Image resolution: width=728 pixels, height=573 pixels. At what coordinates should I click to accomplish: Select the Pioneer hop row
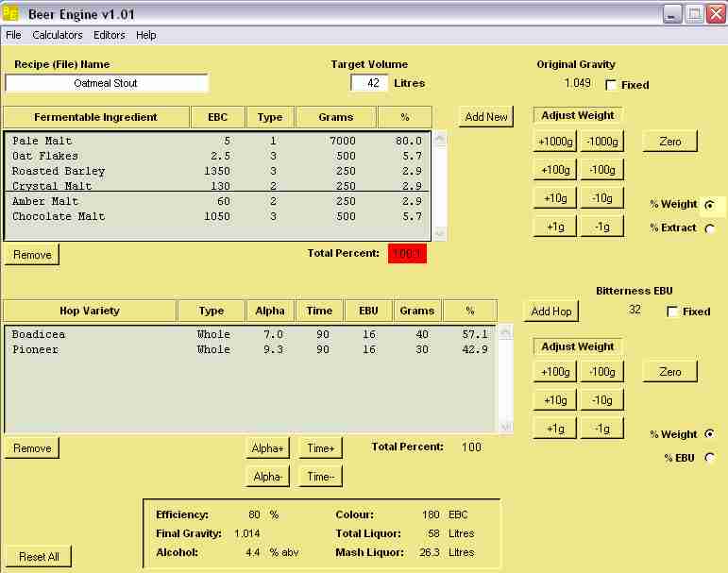tap(250, 349)
